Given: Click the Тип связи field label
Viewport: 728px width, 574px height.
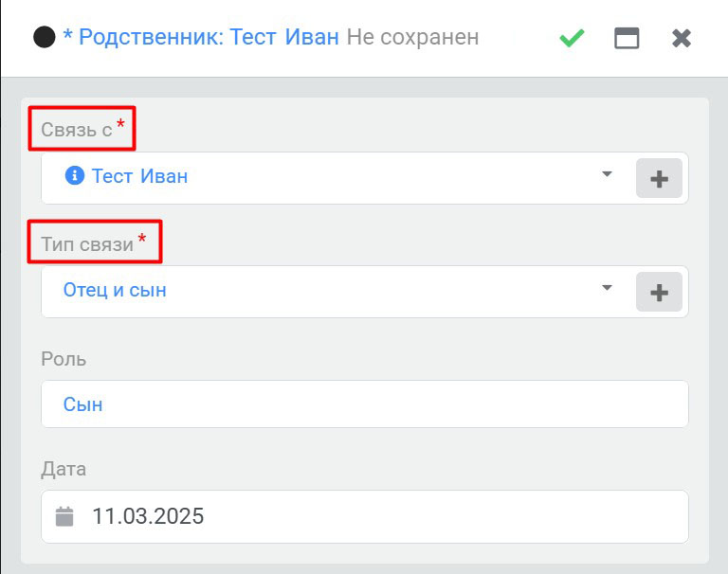Looking at the screenshot, I should 87,244.
